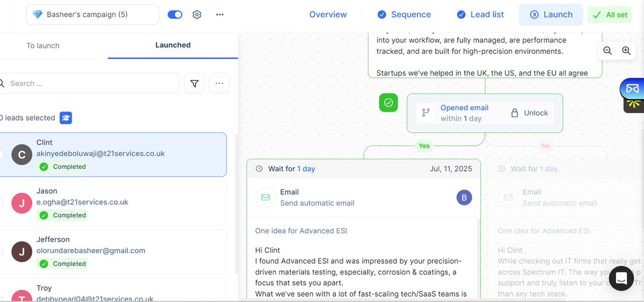This screenshot has height=302, width=644.
Task: Click Jefferson's brown J avatar
Action: click(x=22, y=252)
